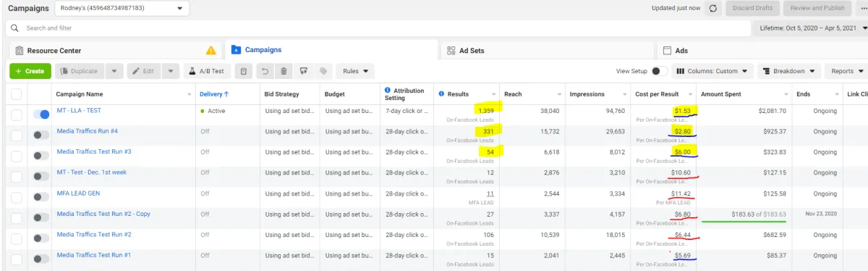Click the search magnifier icon
This screenshot has width=868, height=271.
click(15, 28)
